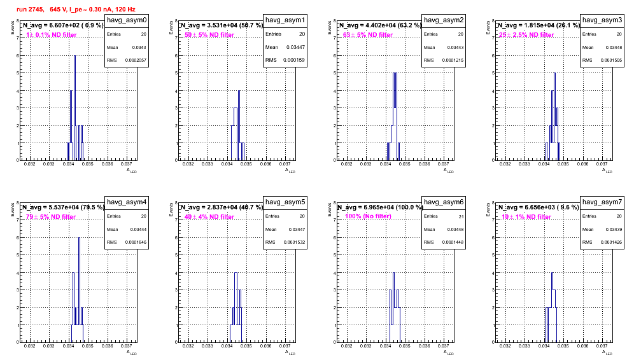This screenshot has width=634, height=364.
Task: Select the havg_asym0 stat box title
Action: click(x=127, y=20)
